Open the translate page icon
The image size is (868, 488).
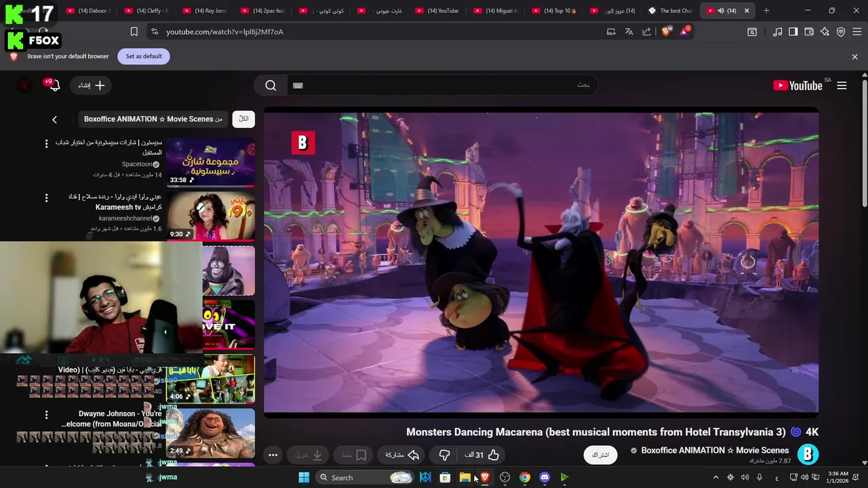[x=629, y=32]
